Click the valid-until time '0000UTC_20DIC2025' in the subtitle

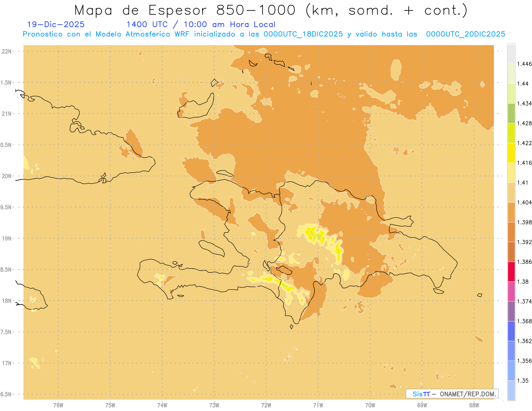click(465, 34)
